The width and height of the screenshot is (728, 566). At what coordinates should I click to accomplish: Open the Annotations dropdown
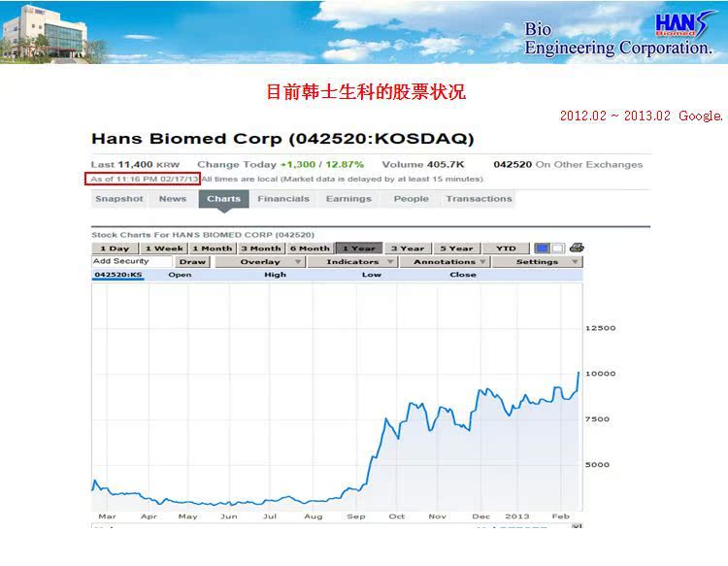[x=445, y=262]
